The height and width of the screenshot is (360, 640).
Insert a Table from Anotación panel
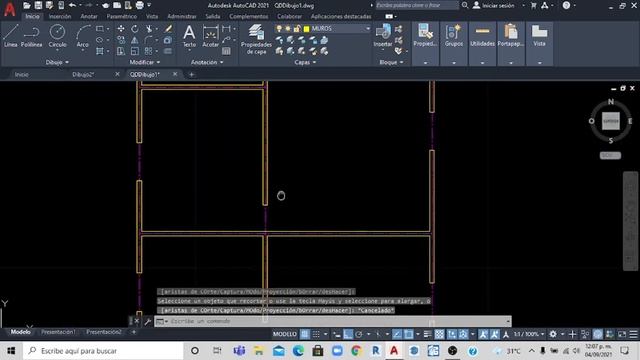coord(226,51)
